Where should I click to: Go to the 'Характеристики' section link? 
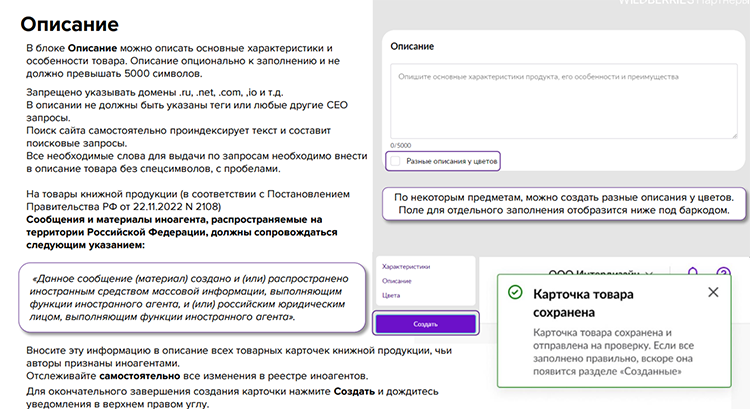tap(406, 267)
